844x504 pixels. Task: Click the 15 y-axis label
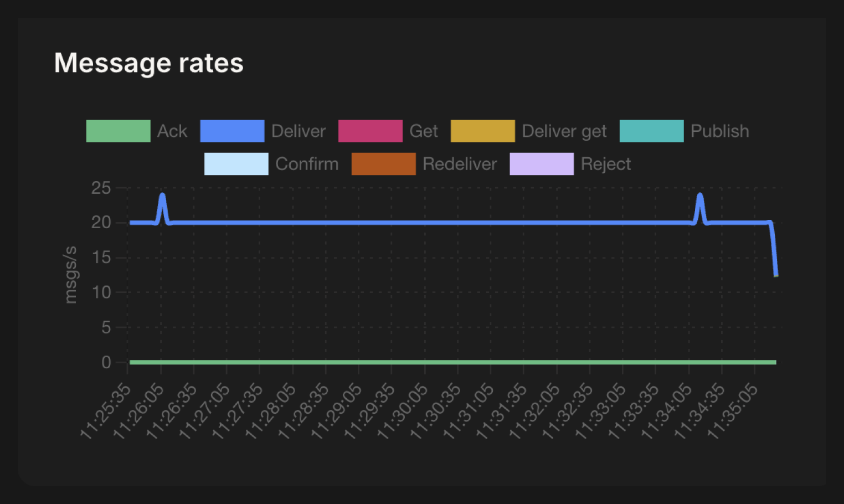tap(101, 258)
